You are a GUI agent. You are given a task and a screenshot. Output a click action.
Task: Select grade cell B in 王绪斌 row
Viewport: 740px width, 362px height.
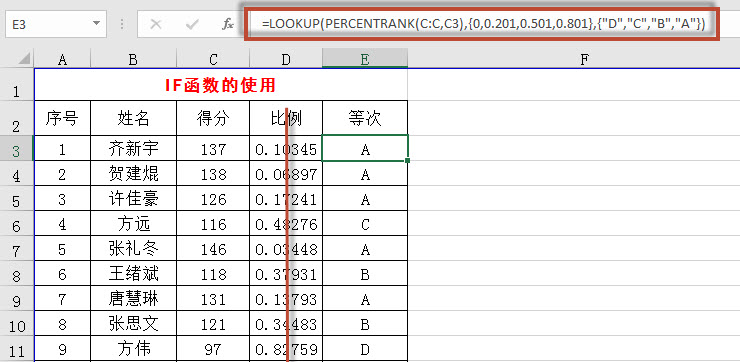coord(365,273)
